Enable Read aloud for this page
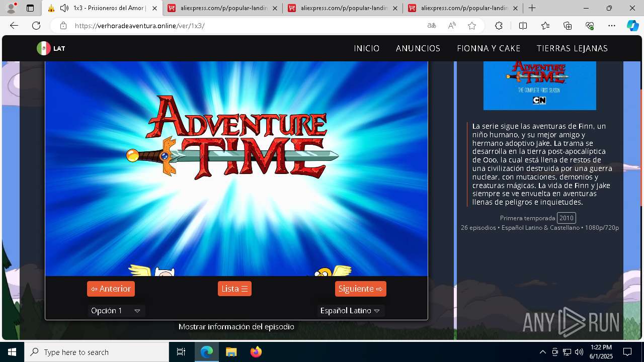 point(452,26)
